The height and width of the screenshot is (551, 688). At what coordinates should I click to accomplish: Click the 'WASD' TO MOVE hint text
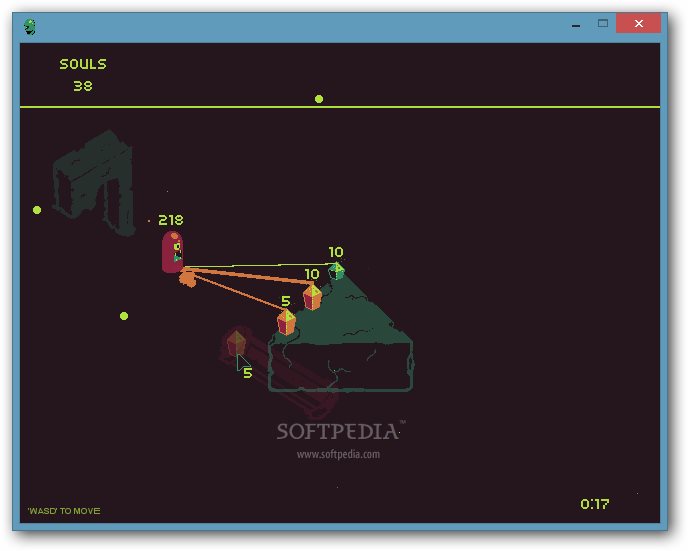pos(64,511)
